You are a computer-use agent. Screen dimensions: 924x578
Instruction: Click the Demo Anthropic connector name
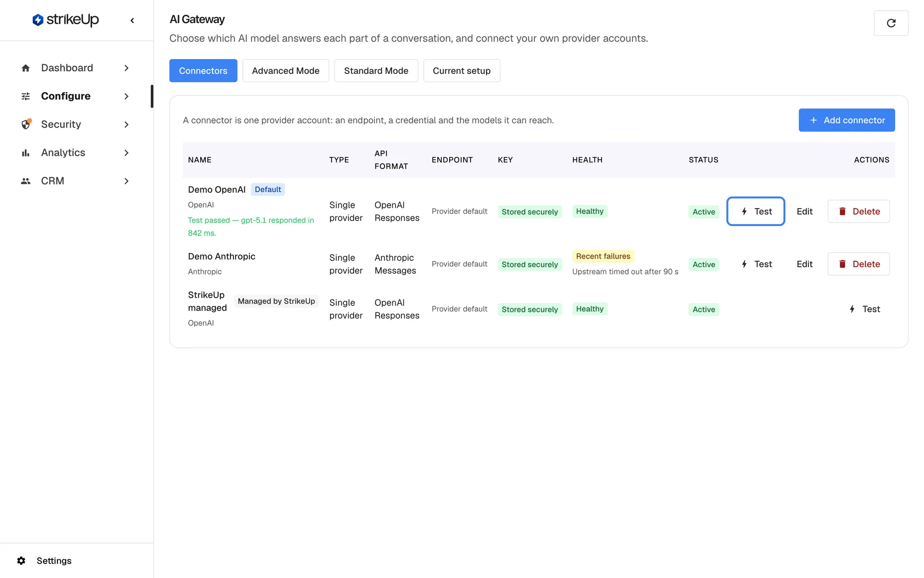[x=221, y=256]
